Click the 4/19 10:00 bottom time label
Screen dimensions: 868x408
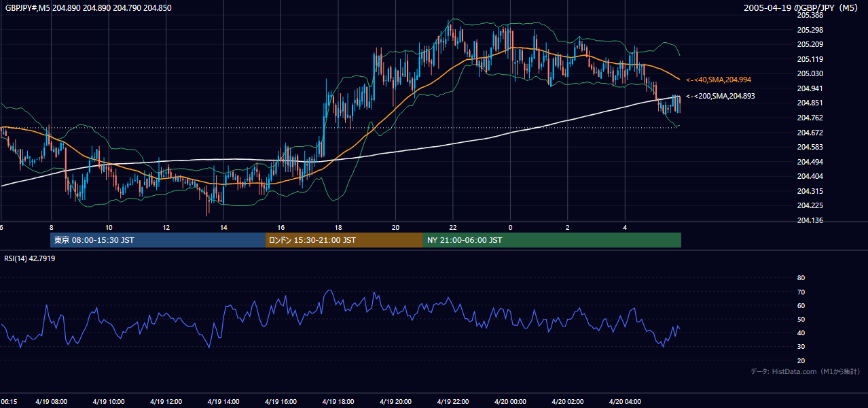[109, 402]
